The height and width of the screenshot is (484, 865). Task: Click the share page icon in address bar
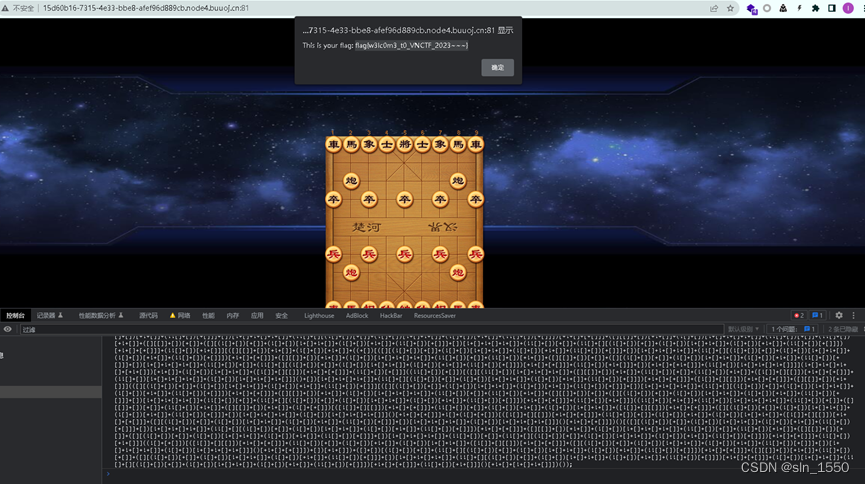[714, 8]
